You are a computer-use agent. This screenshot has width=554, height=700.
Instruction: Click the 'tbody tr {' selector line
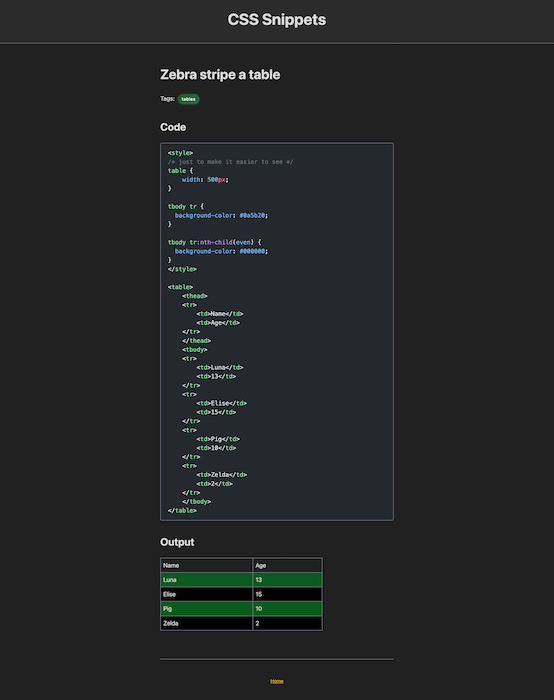click(x=186, y=206)
